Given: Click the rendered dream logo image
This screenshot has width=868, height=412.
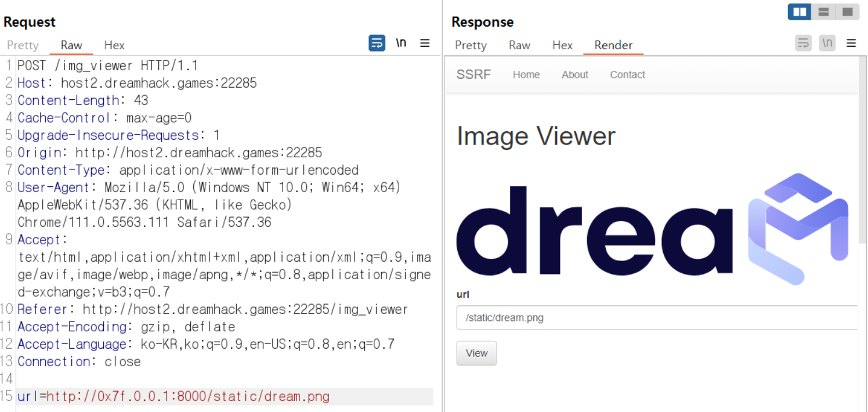Looking at the screenshot, I should [653, 229].
